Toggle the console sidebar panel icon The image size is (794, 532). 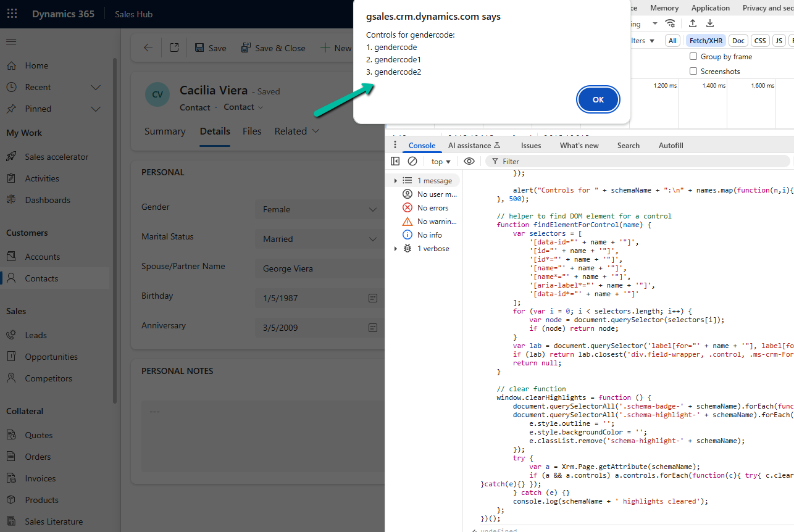395,161
